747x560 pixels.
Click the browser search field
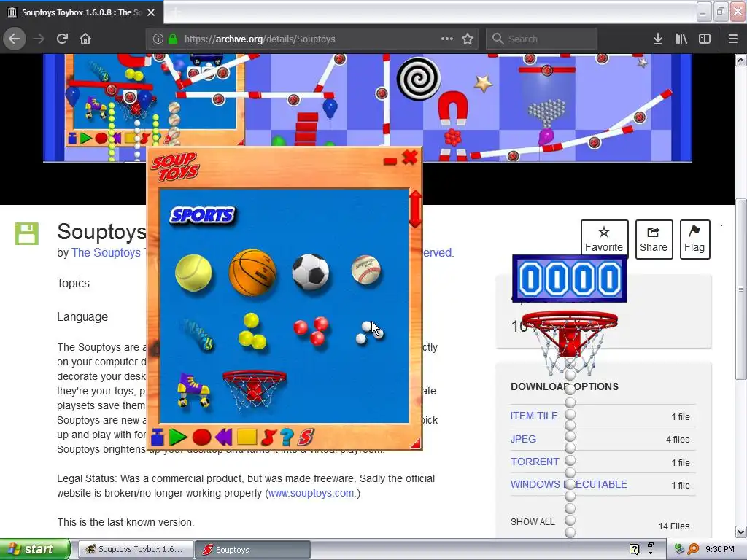point(541,39)
